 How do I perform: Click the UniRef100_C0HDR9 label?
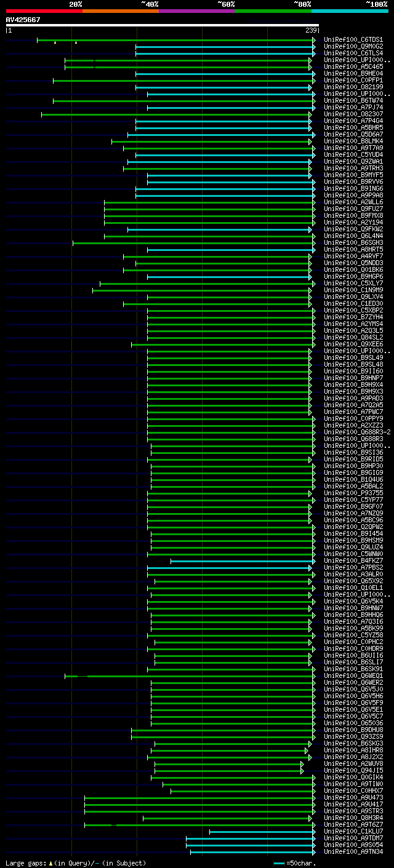tap(353, 648)
